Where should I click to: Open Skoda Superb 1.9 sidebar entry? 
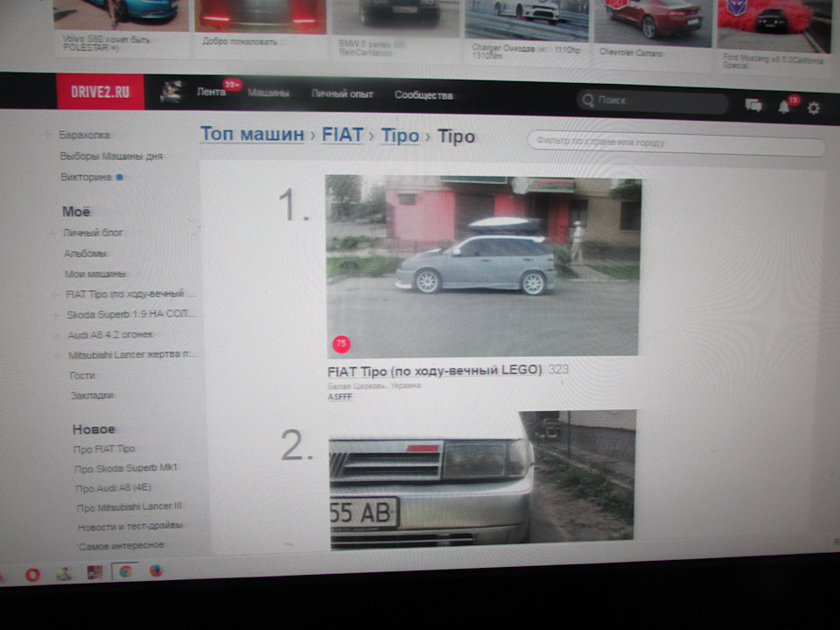(130, 314)
